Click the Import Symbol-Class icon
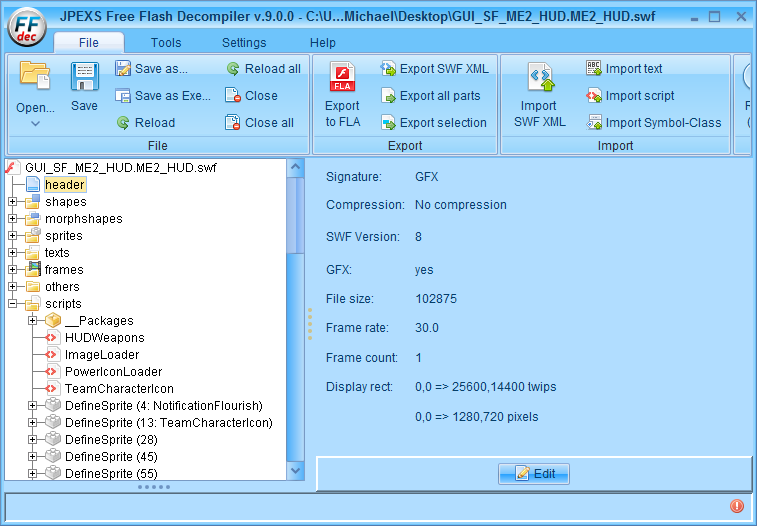This screenshot has width=757, height=526. point(594,123)
